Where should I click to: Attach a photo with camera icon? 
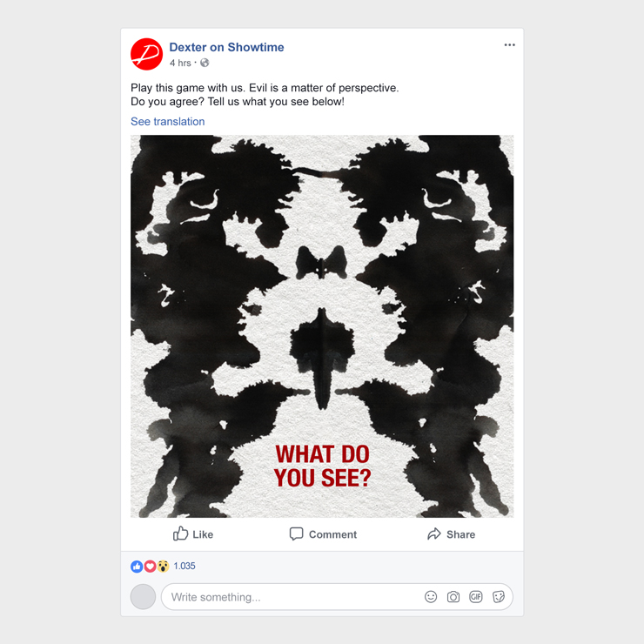click(x=453, y=597)
